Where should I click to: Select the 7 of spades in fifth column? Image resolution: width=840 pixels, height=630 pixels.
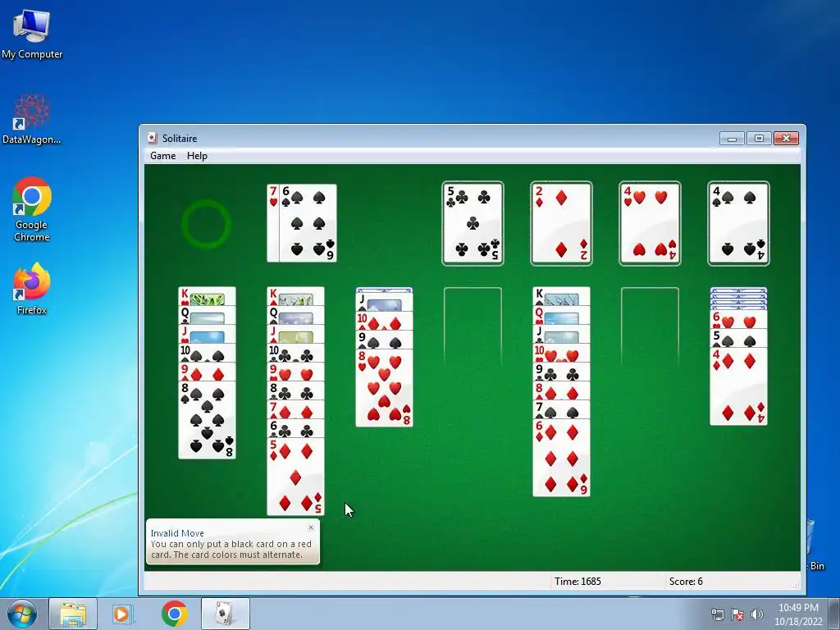tap(561, 410)
